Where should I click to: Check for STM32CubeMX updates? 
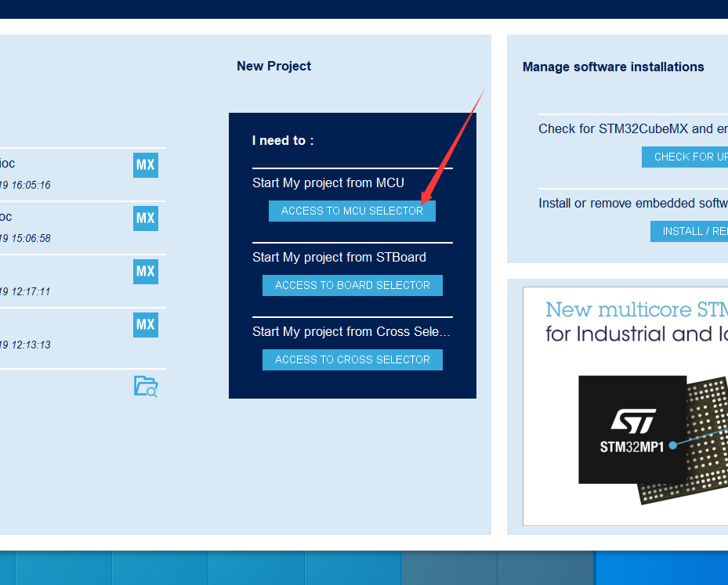point(690,157)
